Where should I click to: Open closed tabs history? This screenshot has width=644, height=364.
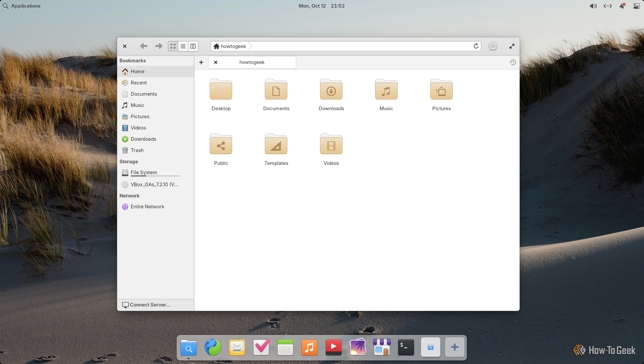[x=513, y=62]
